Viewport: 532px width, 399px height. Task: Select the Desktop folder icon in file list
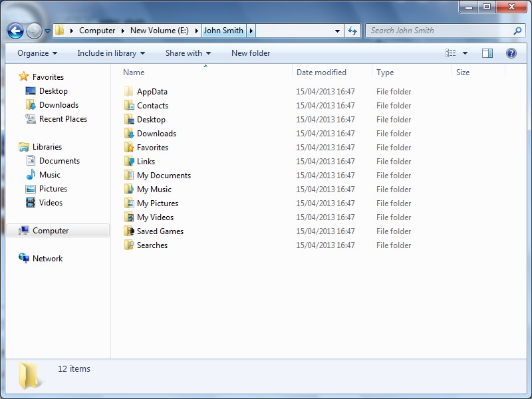click(x=129, y=119)
